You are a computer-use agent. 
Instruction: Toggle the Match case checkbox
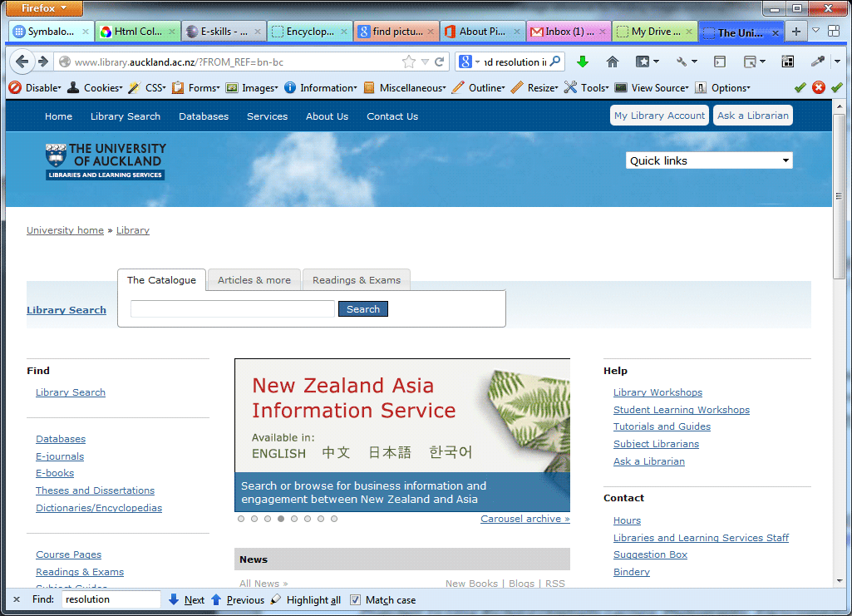click(356, 599)
